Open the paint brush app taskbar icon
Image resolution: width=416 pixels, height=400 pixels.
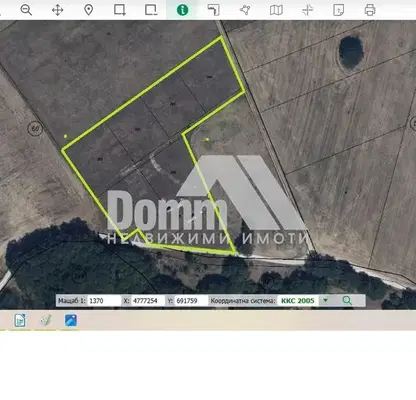pos(45,321)
